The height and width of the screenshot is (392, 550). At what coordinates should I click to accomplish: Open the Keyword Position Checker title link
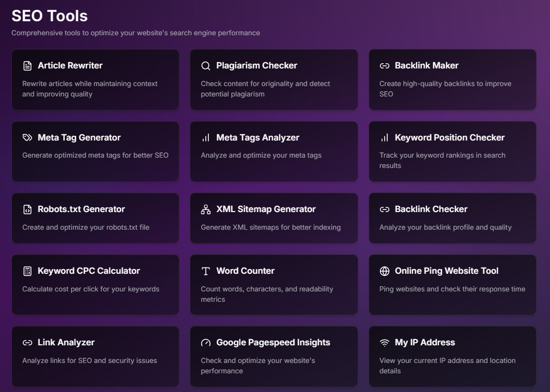(x=449, y=137)
